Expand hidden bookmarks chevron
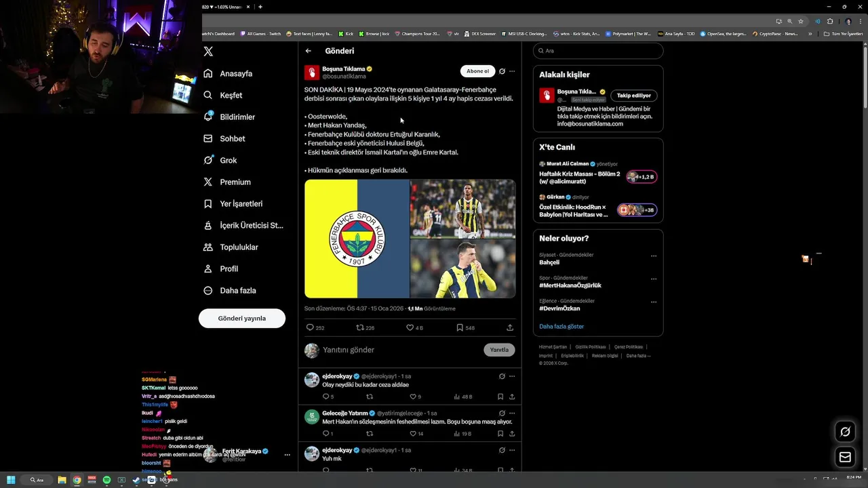 (x=810, y=34)
